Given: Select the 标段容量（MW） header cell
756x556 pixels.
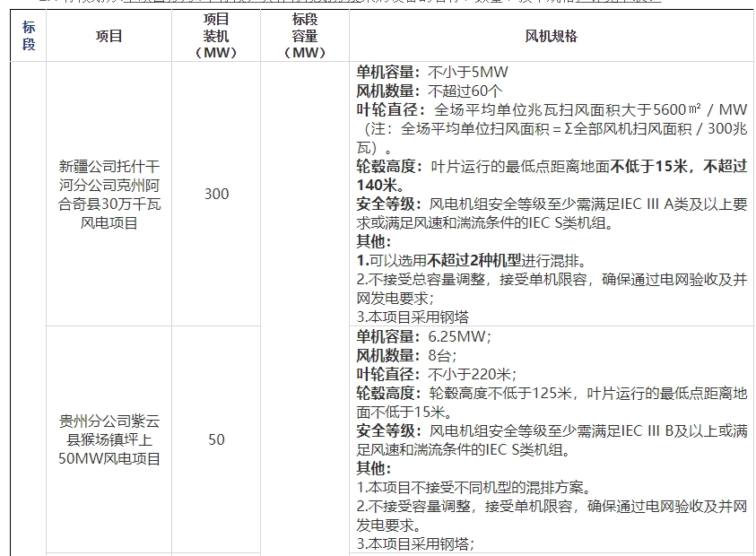Looking at the screenshot, I should [x=304, y=36].
